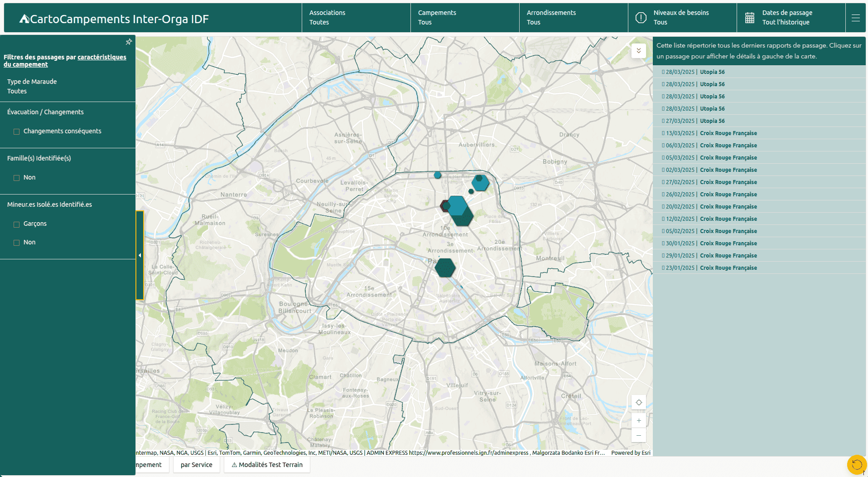Viewport: 868px width, 477px height.
Task: Switch to the par Service tab
Action: (x=196, y=465)
